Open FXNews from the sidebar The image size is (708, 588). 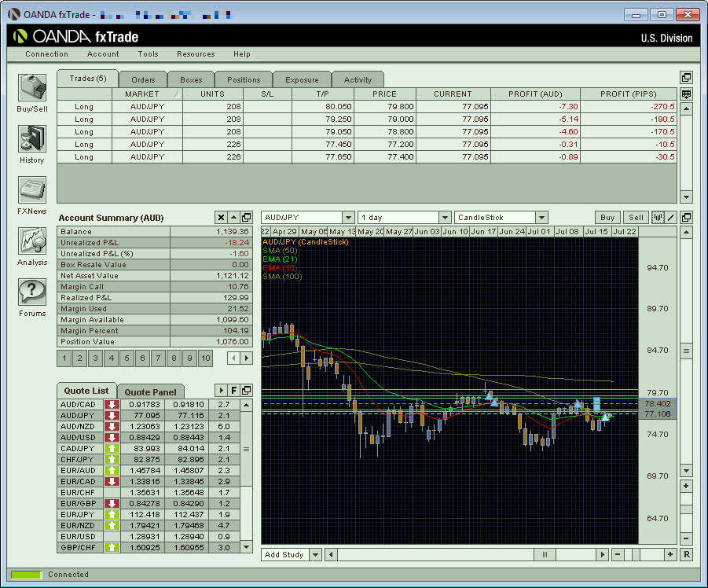pyautogui.click(x=31, y=190)
